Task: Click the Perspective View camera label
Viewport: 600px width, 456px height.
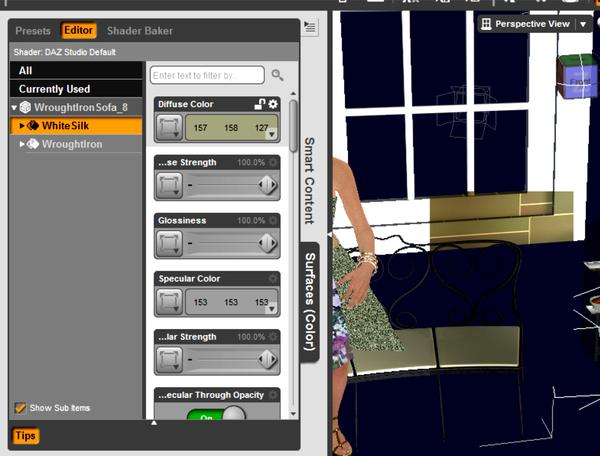Action: click(x=532, y=24)
